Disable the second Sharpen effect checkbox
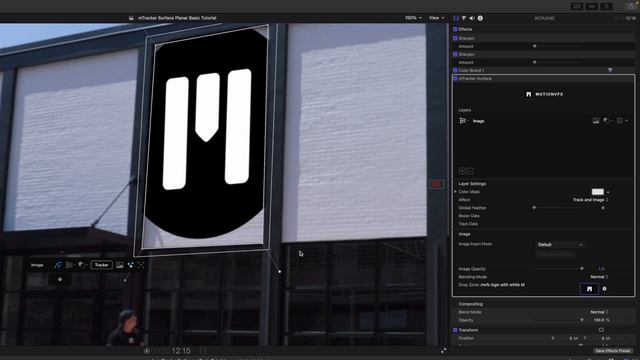Image resolution: width=640 pixels, height=360 pixels. [455, 54]
